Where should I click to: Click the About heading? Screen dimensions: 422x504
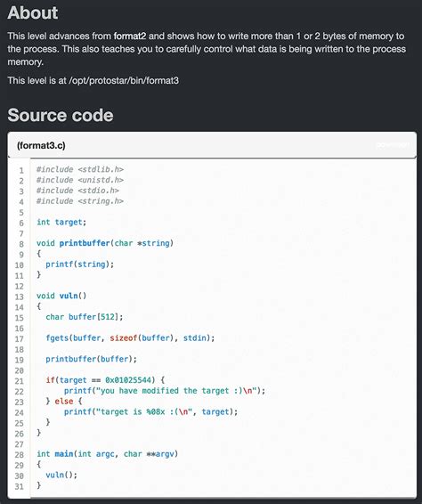32,12
